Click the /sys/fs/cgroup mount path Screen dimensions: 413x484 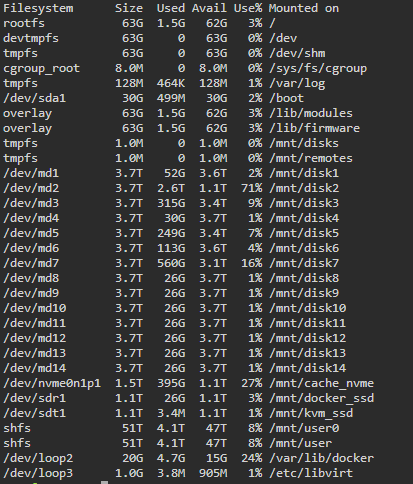318,68
